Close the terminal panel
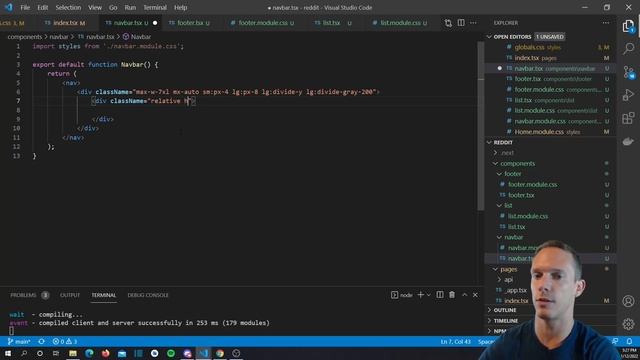 click(475, 295)
